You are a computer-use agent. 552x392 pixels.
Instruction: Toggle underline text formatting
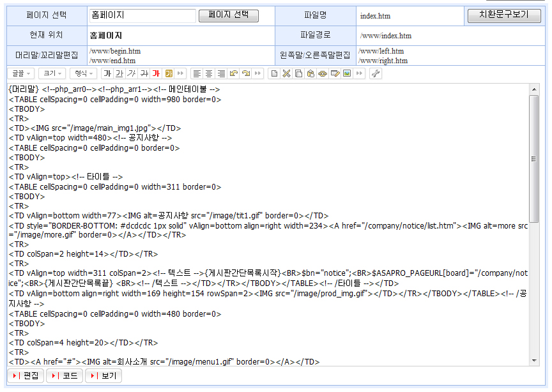coord(119,73)
